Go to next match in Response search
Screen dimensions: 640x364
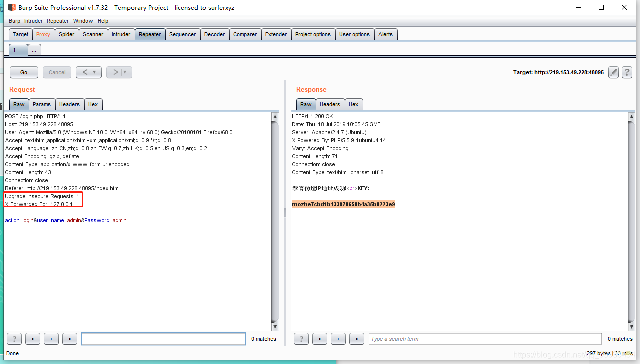pos(357,339)
